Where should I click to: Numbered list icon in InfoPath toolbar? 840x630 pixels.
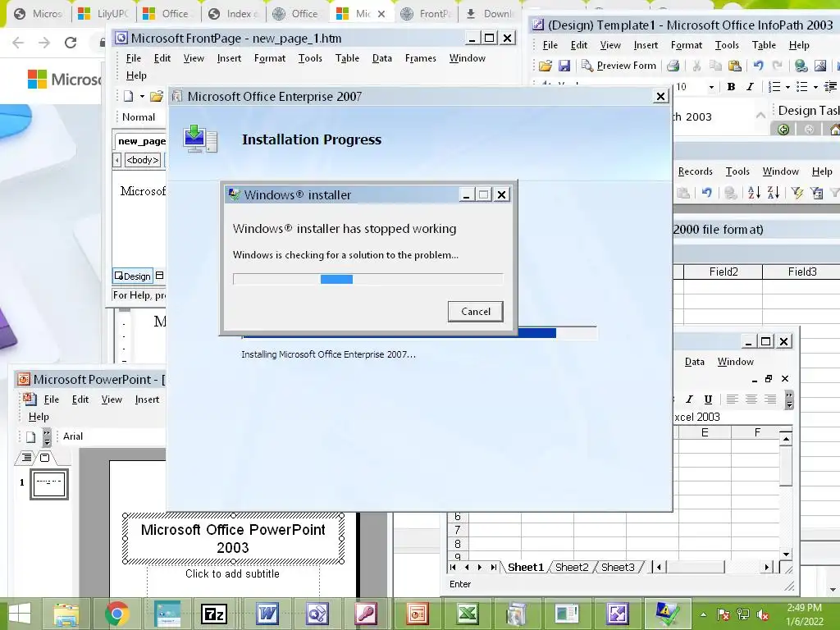coord(774,87)
